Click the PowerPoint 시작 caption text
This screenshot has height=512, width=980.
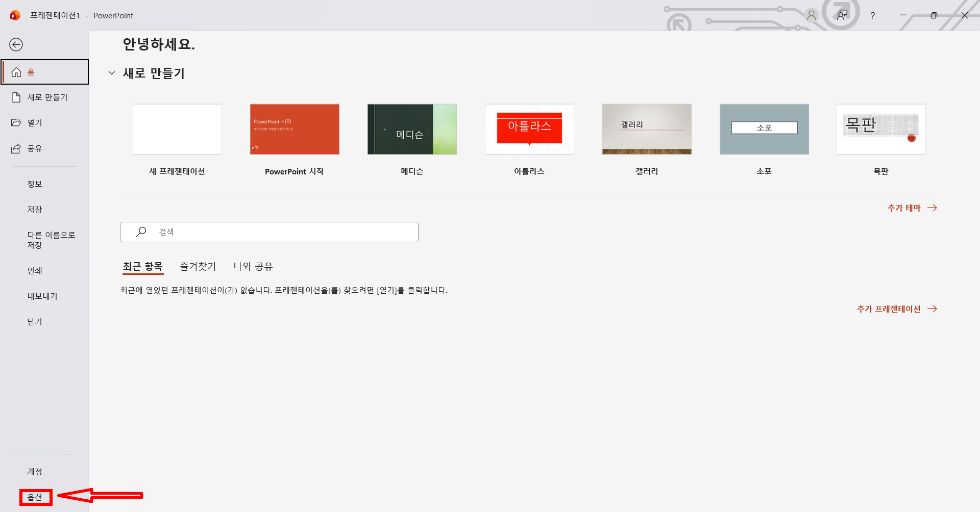(x=295, y=171)
